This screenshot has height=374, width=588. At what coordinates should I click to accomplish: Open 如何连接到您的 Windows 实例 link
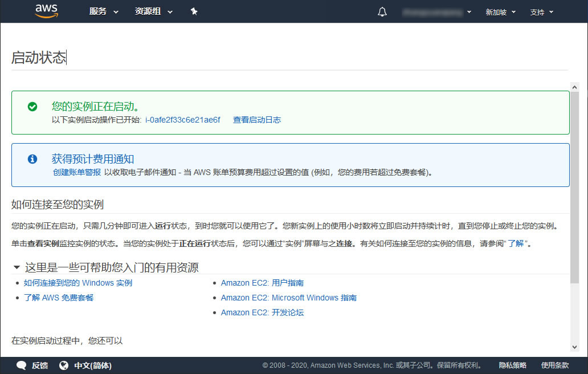(x=78, y=283)
